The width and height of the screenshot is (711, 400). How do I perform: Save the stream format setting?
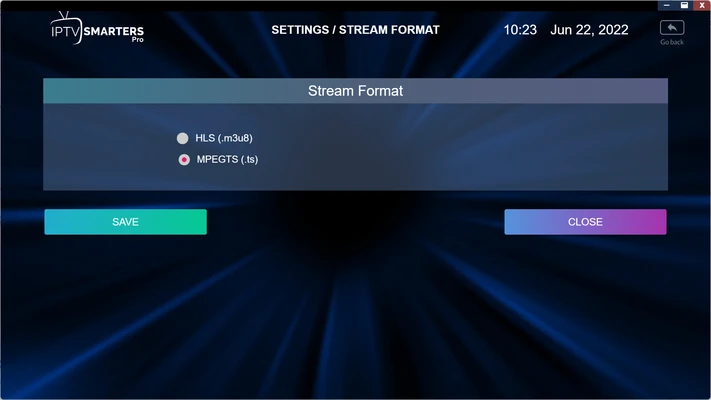coord(126,222)
